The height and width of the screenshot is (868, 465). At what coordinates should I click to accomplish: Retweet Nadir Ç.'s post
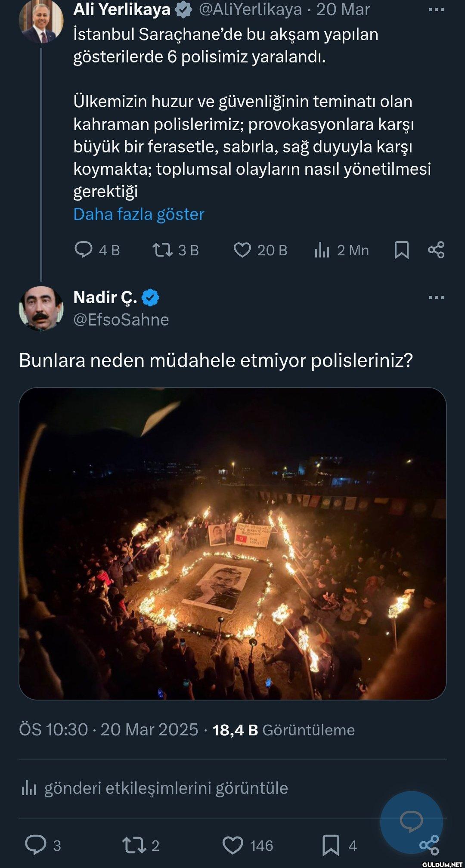pos(135,845)
